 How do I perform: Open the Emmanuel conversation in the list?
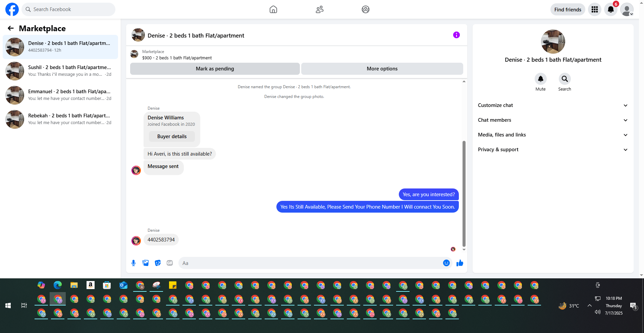[x=60, y=95]
